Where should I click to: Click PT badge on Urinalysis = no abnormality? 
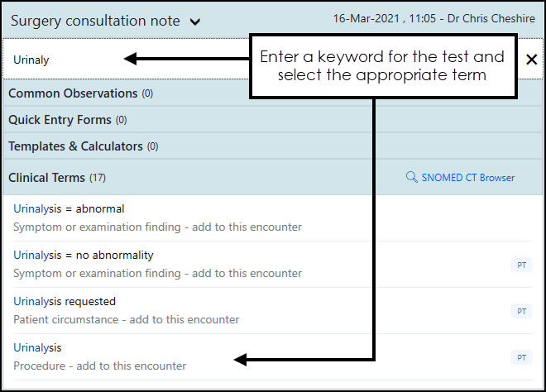pos(520,265)
